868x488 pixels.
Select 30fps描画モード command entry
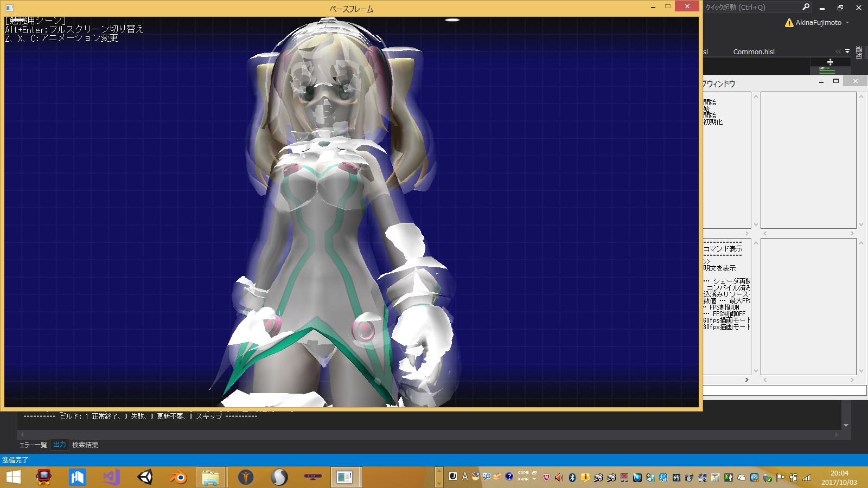(726, 327)
